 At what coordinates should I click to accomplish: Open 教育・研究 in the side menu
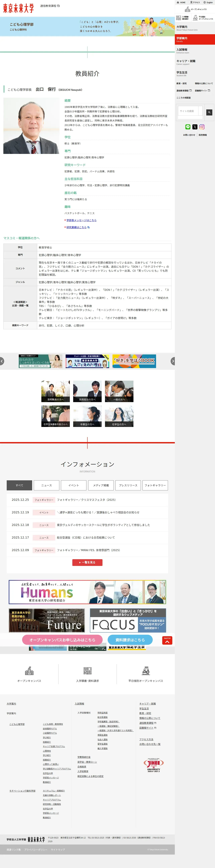(x=181, y=84)
